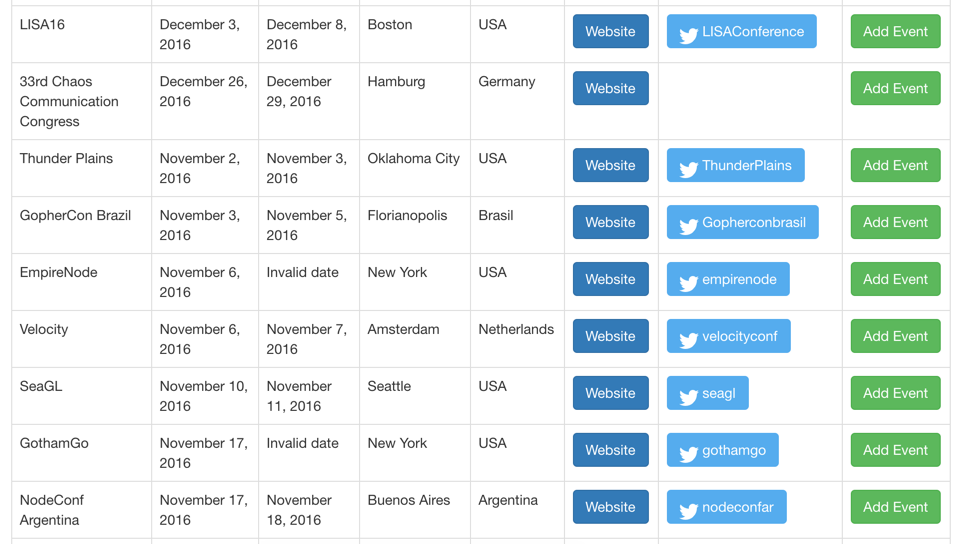Open the LISAConference Twitter link
The image size is (958, 544).
point(741,31)
